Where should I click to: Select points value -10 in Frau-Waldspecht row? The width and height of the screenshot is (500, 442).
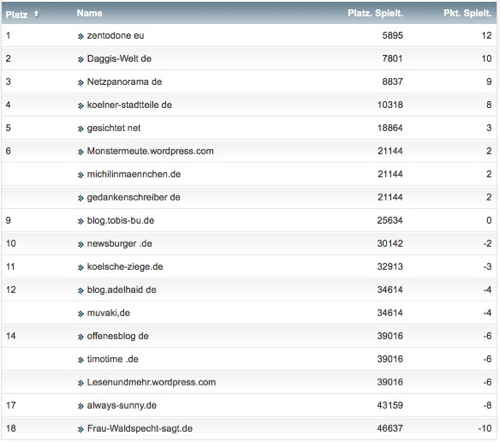click(x=485, y=428)
